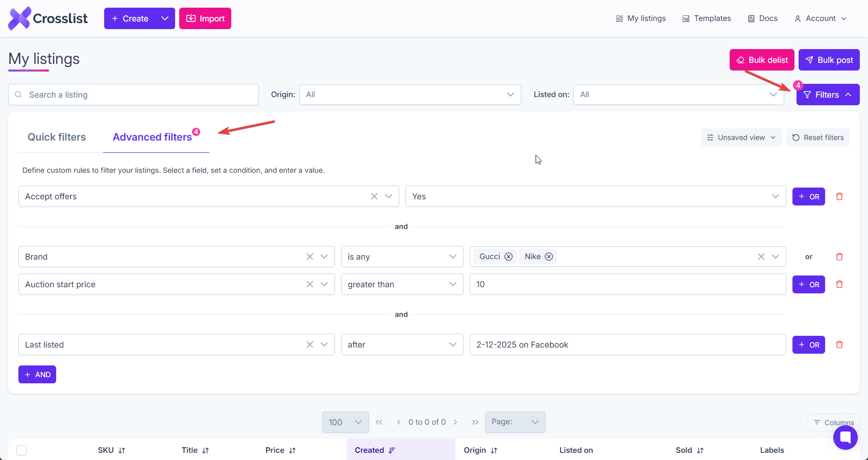The width and height of the screenshot is (868, 460).
Task: Remove the Gucci brand tag
Action: 509,257
